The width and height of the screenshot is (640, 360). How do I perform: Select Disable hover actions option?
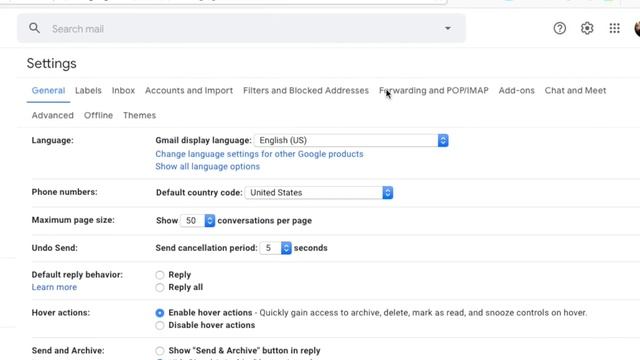(160, 325)
